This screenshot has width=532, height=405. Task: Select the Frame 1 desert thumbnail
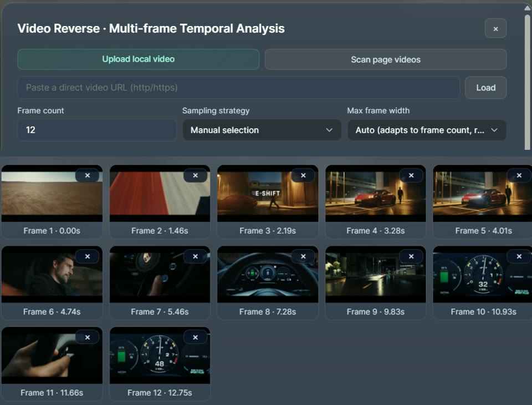point(52,193)
